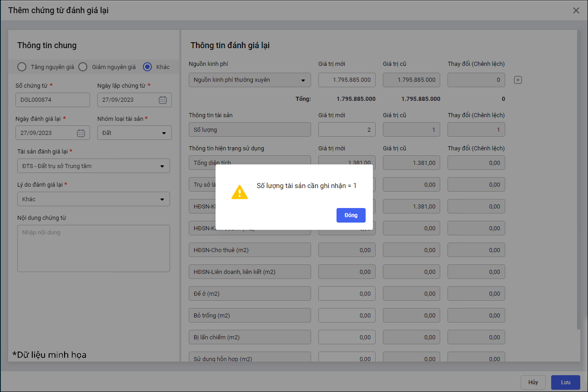This screenshot has width=588, height=392.
Task: Click the Số chứng từ input field
Action: [x=52, y=100]
